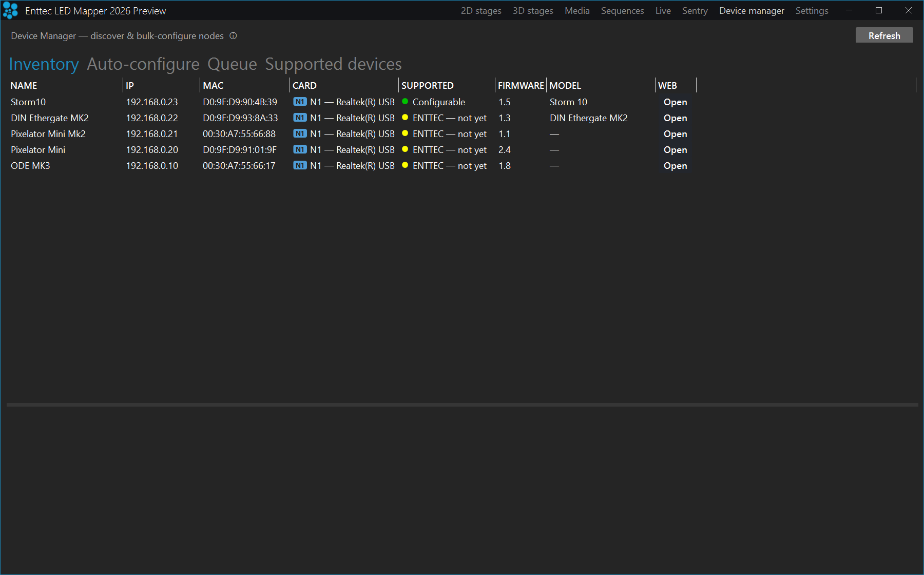
Task: Click the N1 card badge in Storm10 row
Action: click(300, 102)
